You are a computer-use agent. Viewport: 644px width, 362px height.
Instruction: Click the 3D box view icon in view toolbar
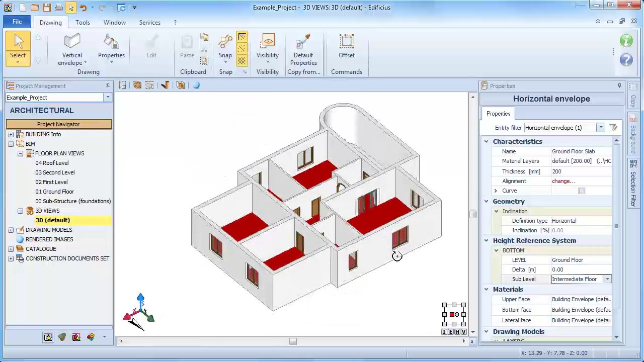(x=181, y=85)
